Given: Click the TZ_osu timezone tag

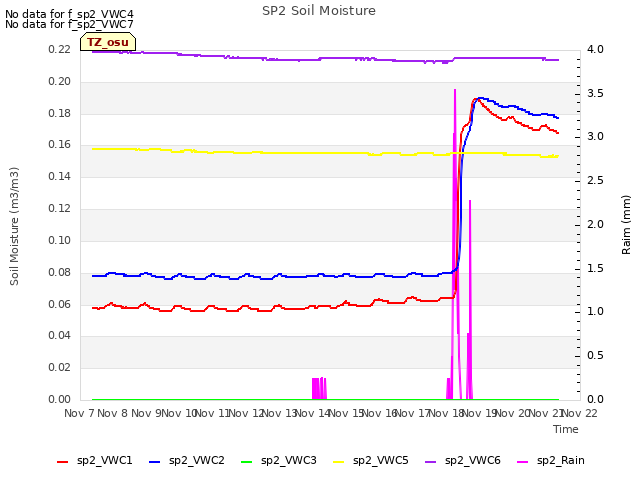Looking at the screenshot, I should point(108,42).
